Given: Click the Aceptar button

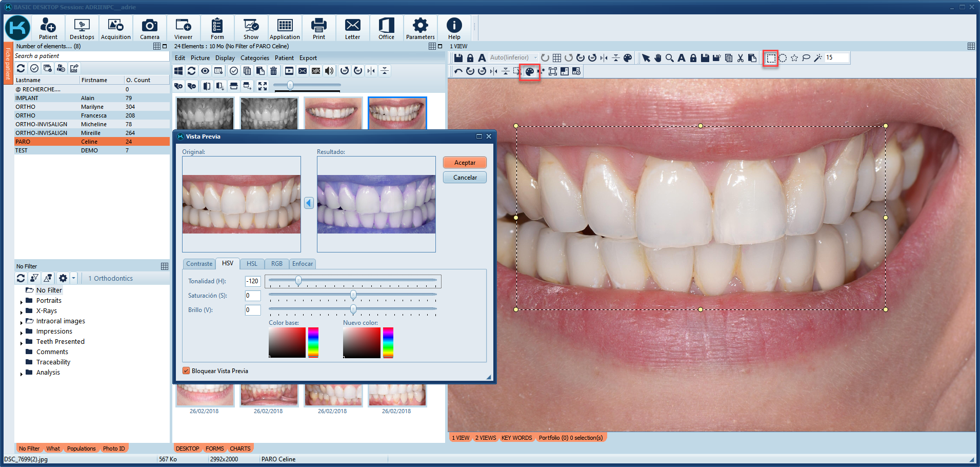Looking at the screenshot, I should (x=464, y=162).
